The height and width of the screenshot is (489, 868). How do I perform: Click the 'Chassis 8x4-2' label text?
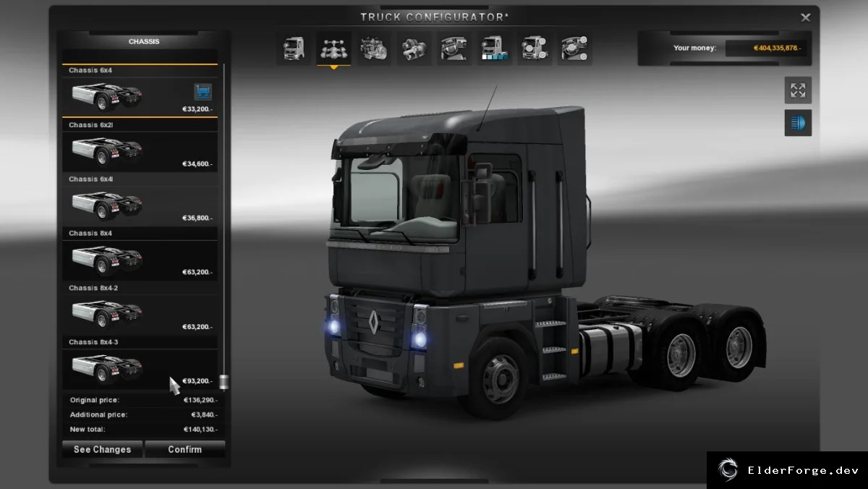93,288
